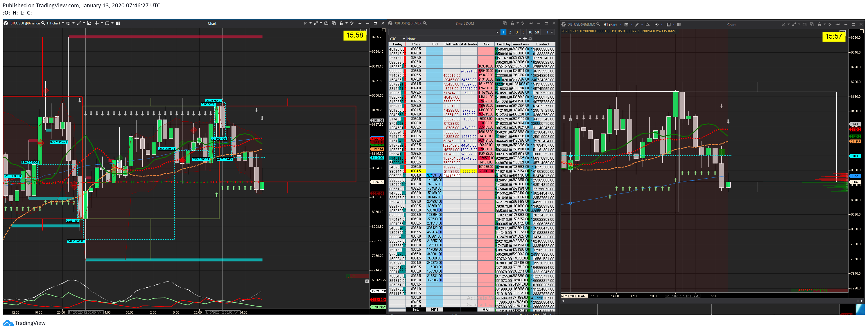Click crosshair target icon in XBTUSD chart
Screen dimensions: 868x331
(657, 25)
